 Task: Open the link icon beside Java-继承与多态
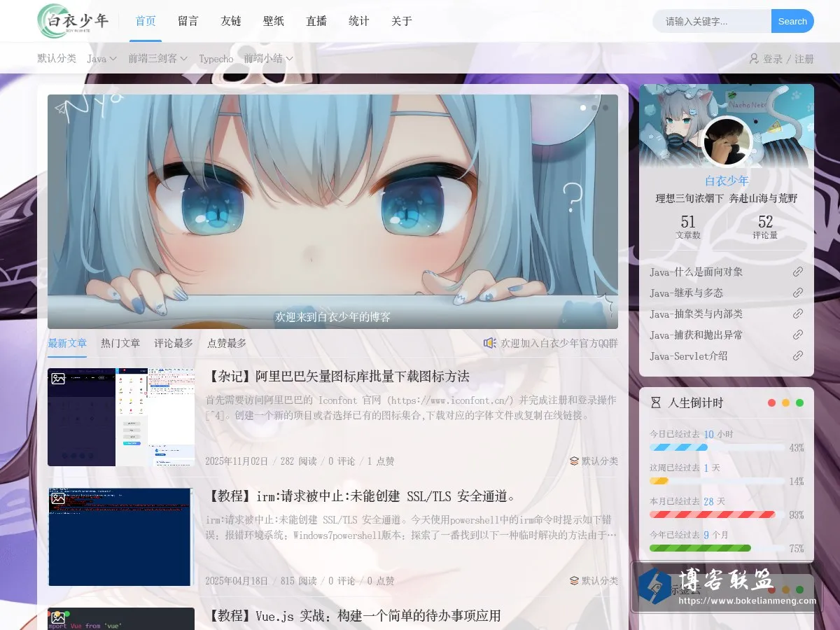[797, 293]
